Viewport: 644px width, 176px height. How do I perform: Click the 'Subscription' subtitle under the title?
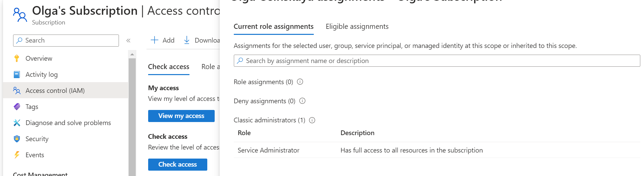tap(49, 22)
